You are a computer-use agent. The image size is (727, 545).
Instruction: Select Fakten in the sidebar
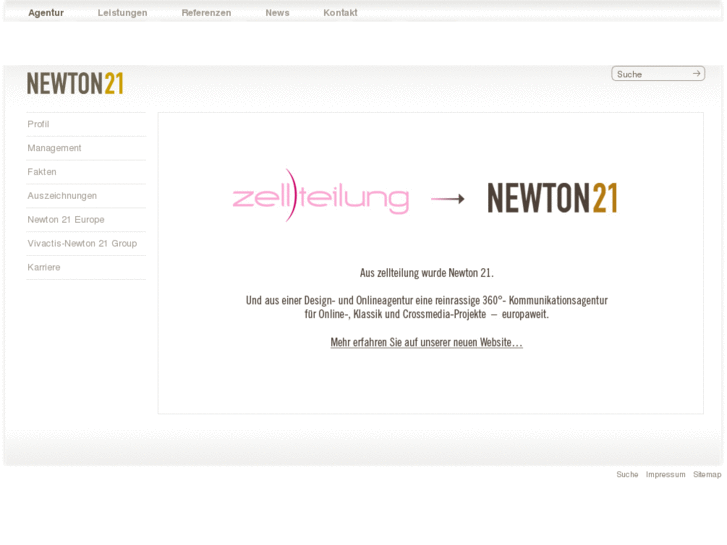click(x=42, y=172)
